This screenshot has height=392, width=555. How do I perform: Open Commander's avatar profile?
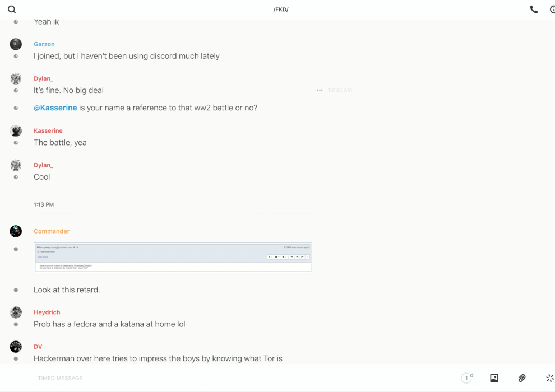[x=16, y=231]
